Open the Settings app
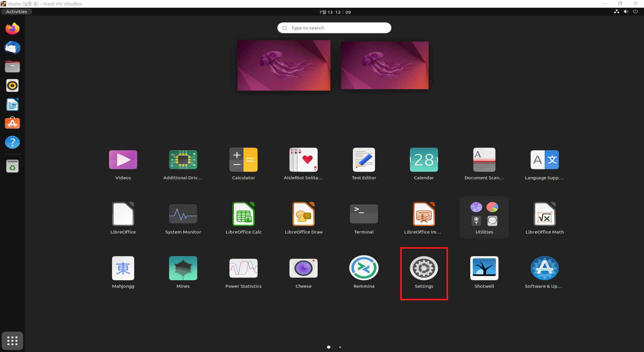Viewport: 644px width, 352px height. coord(424,268)
